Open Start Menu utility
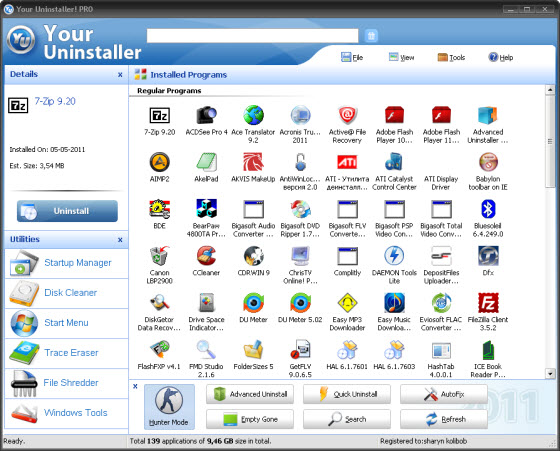 [66, 323]
